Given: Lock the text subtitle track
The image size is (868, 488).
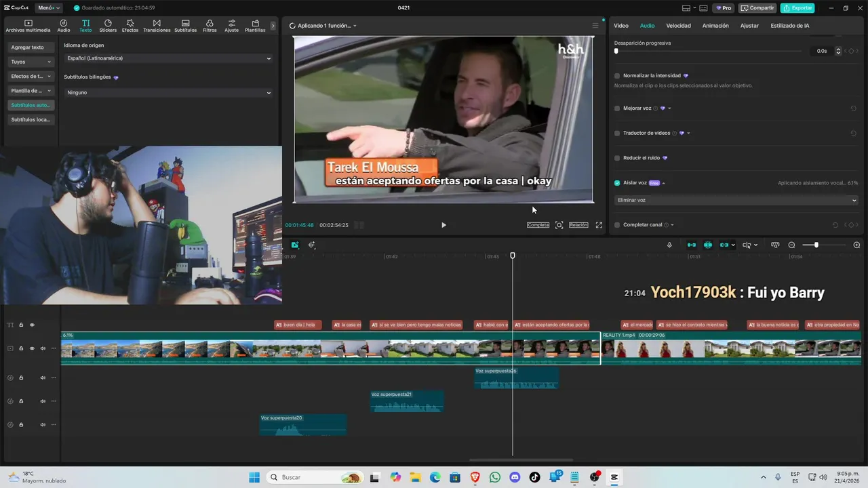Looking at the screenshot, I should click(x=21, y=325).
